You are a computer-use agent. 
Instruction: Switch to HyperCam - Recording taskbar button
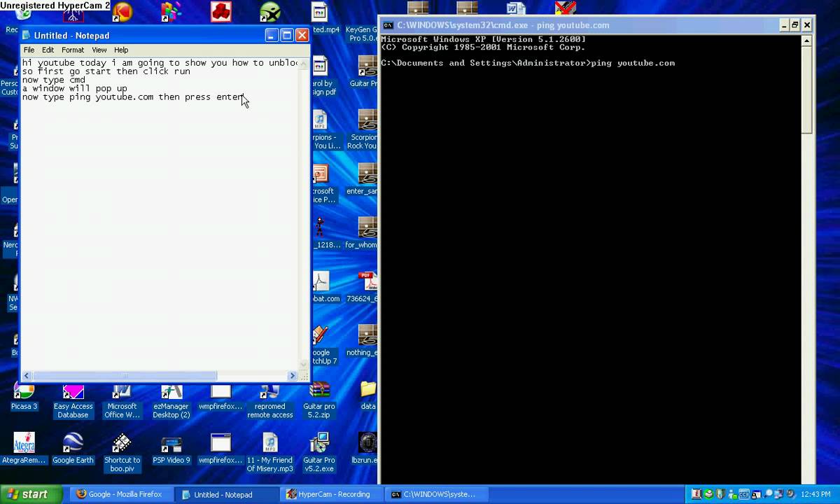click(330, 494)
